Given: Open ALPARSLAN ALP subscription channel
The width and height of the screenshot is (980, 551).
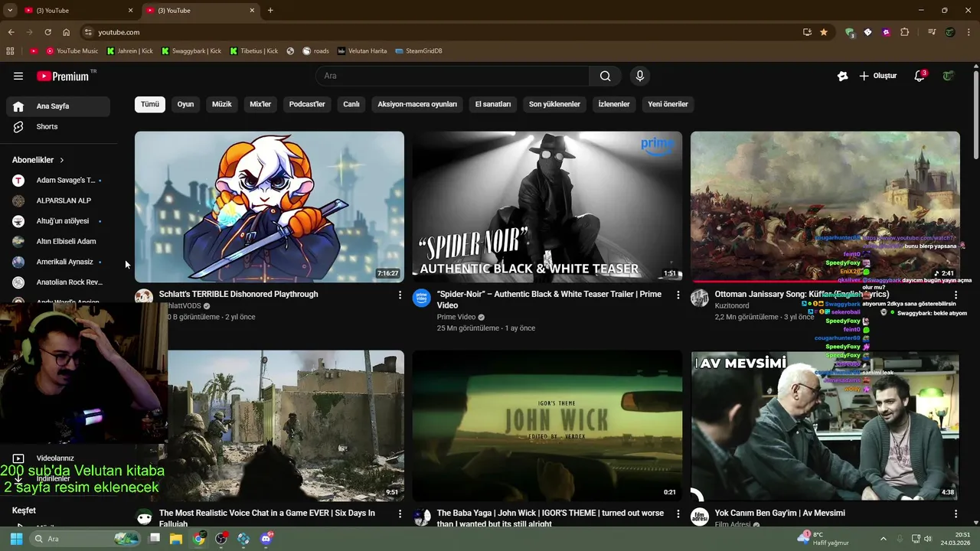Looking at the screenshot, I should point(58,201).
